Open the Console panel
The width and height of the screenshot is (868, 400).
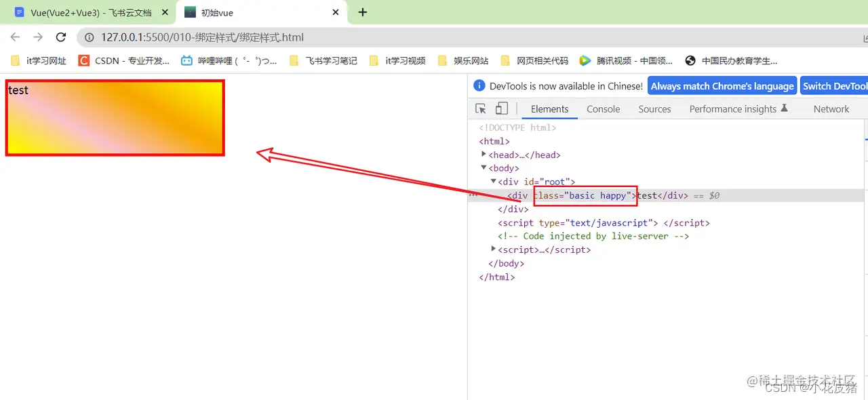603,108
